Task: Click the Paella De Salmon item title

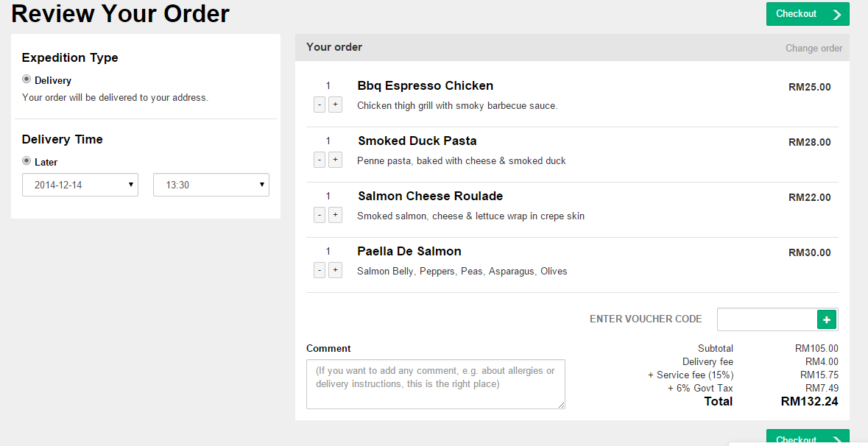Action: [x=409, y=251]
